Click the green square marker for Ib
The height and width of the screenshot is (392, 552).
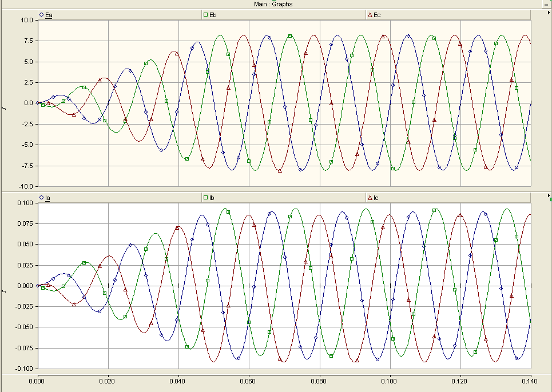click(x=205, y=198)
